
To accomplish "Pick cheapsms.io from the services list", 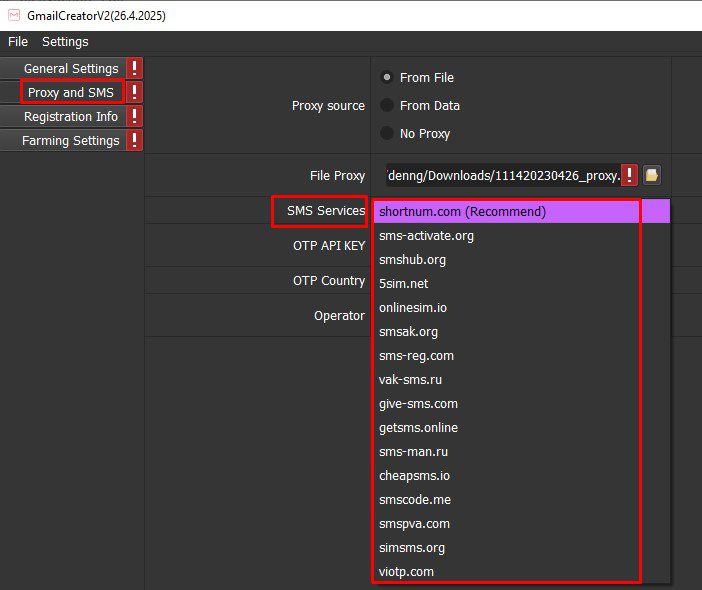I will click(522, 475).
